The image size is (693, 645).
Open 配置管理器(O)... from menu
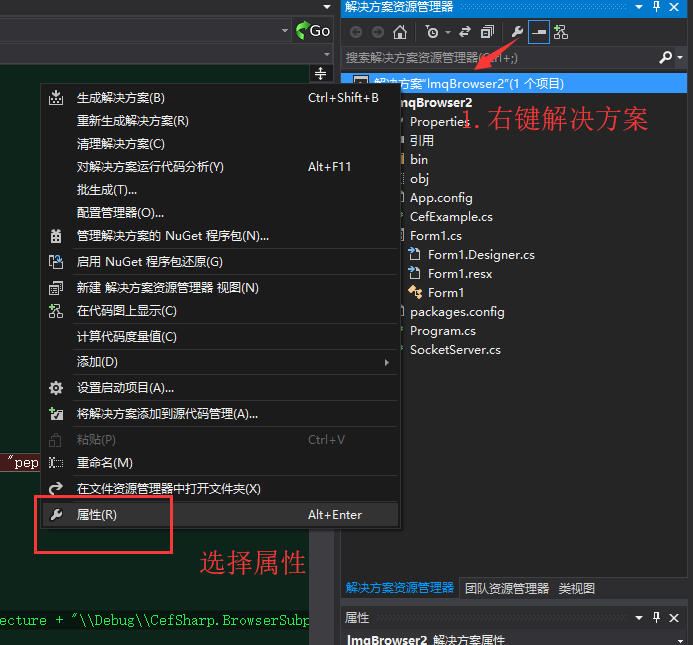tap(220, 213)
